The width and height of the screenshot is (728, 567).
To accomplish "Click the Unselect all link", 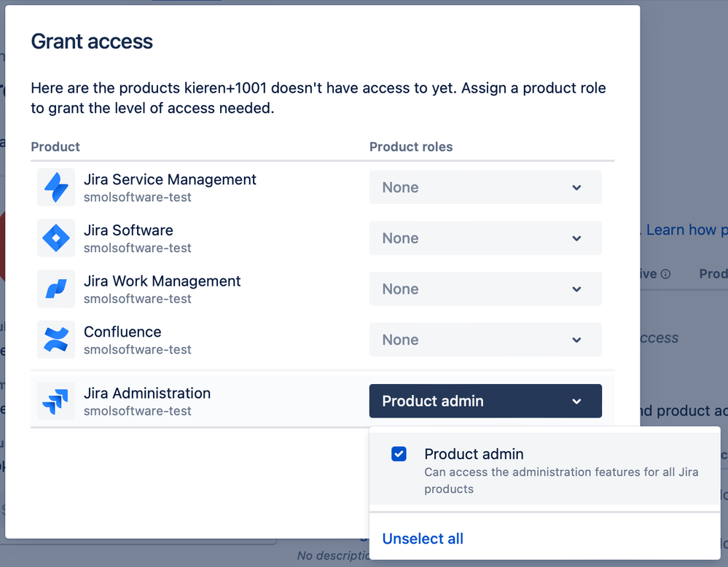I will point(423,539).
